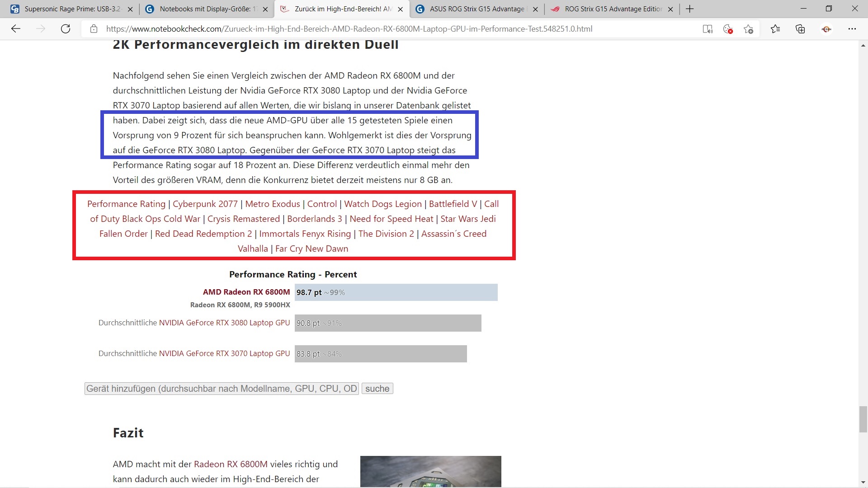Go back to previous page

tap(16, 29)
